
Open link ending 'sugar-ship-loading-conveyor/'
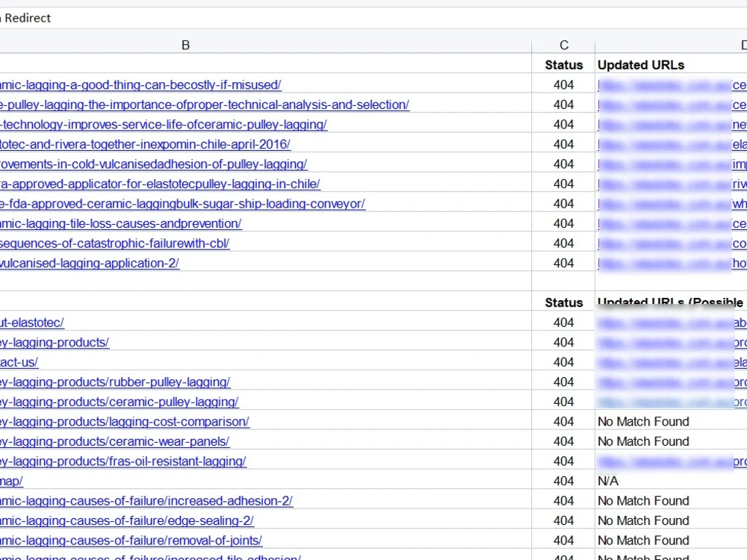[x=182, y=204]
